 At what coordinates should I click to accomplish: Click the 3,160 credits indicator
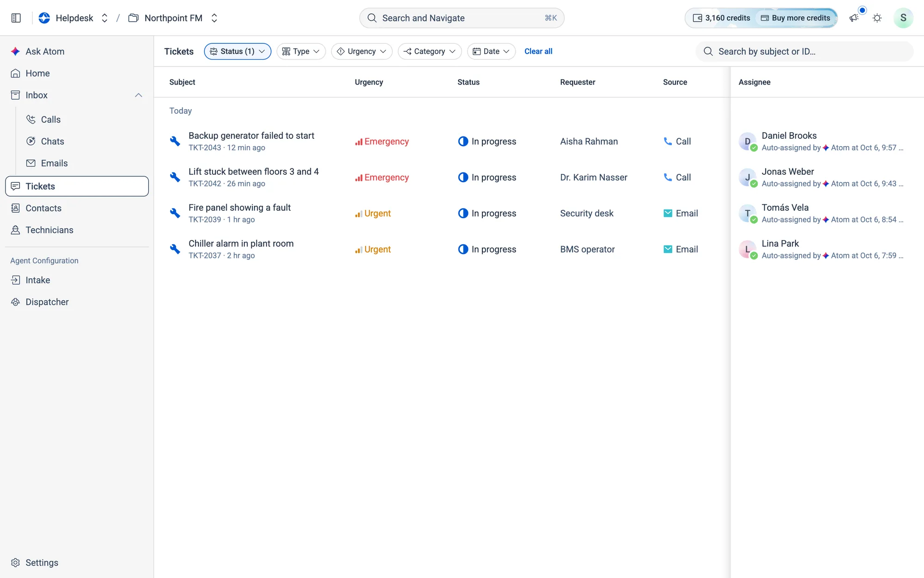click(721, 18)
